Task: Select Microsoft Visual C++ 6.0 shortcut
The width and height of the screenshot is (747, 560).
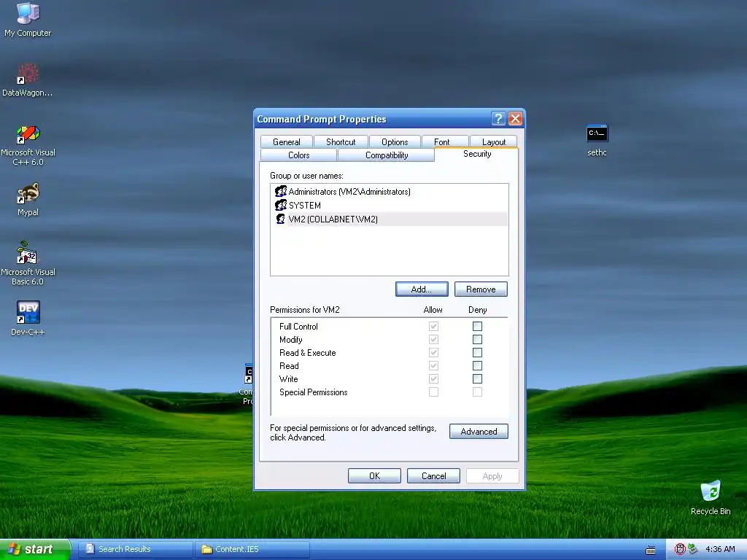Action: click(28, 145)
